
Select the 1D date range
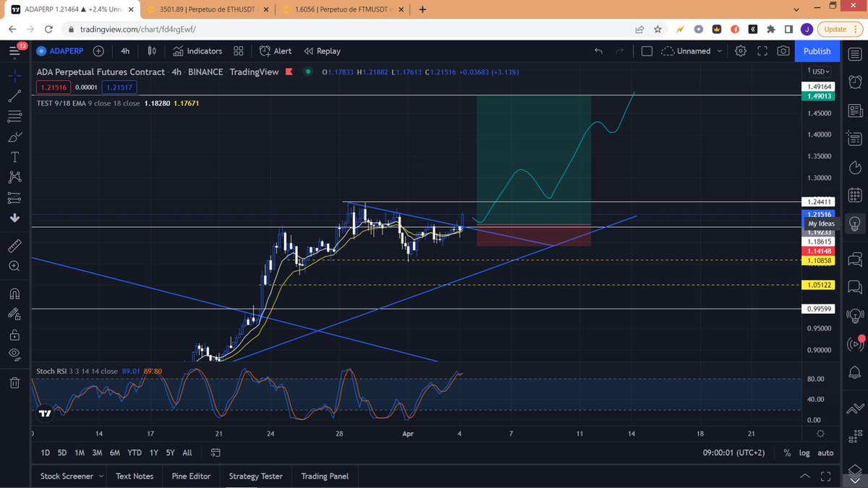[x=45, y=453]
